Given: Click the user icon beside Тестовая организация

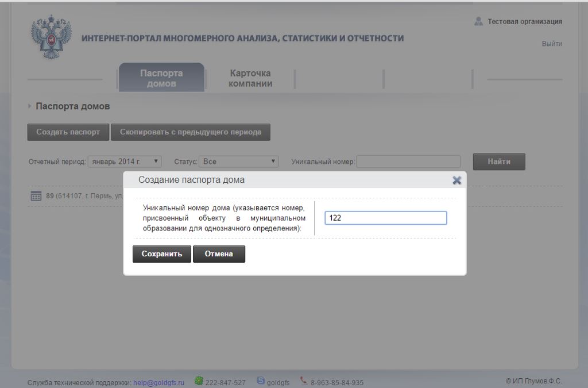Looking at the screenshot, I should pos(478,22).
